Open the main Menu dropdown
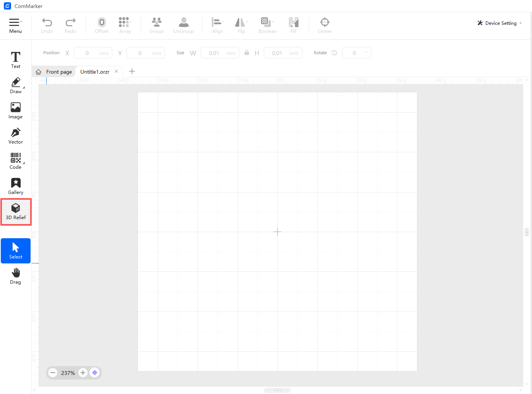 click(x=15, y=26)
